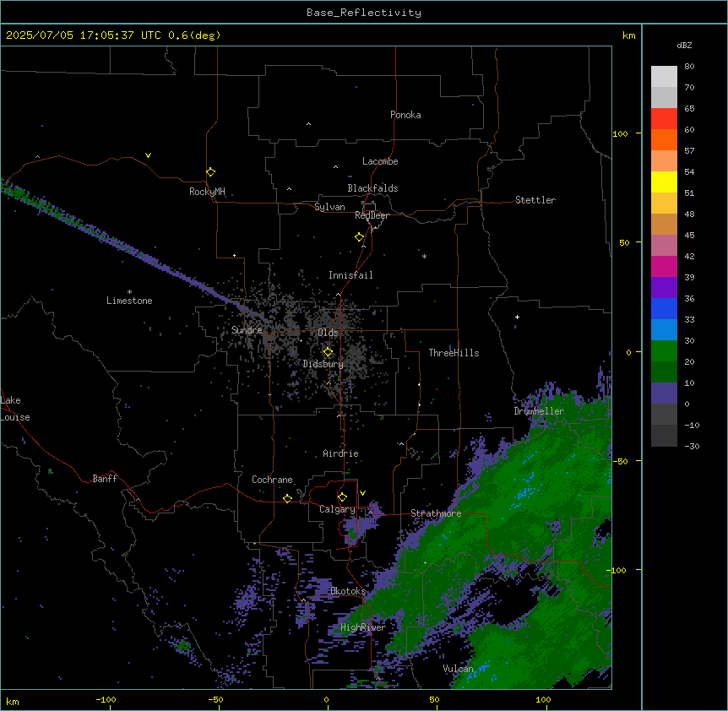Click the Okotoks label
This screenshot has width=728, height=711.
click(348, 591)
